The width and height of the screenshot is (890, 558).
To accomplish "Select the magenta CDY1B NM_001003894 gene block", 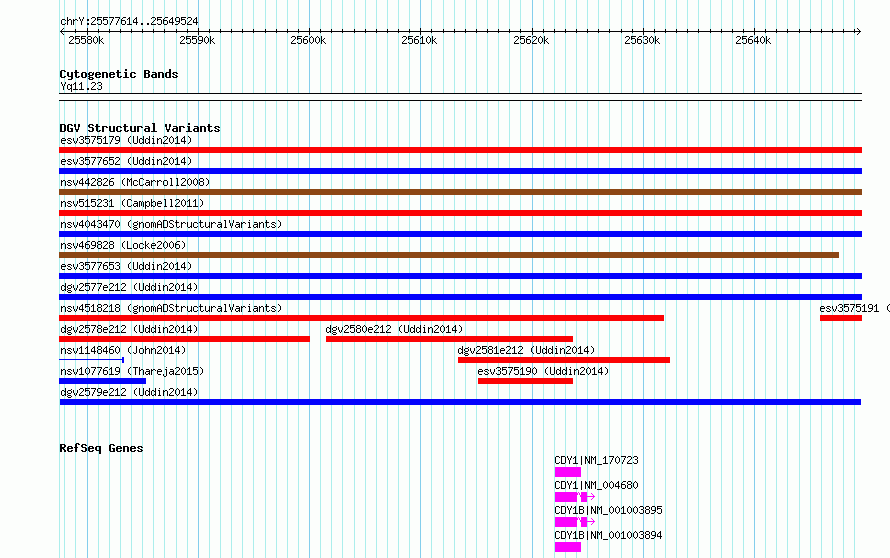I will [x=568, y=547].
